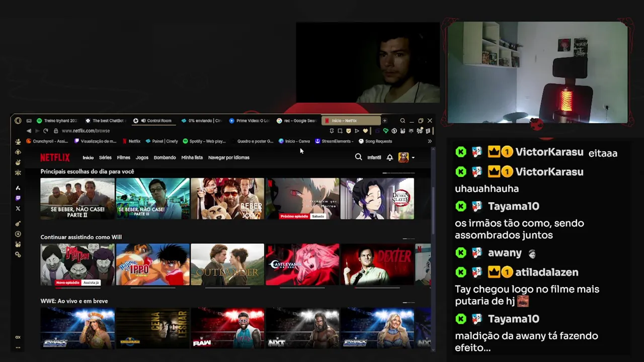This screenshot has height=362, width=644.
Task: Open the Painel | Cinefy bookmark
Action: 162,141
